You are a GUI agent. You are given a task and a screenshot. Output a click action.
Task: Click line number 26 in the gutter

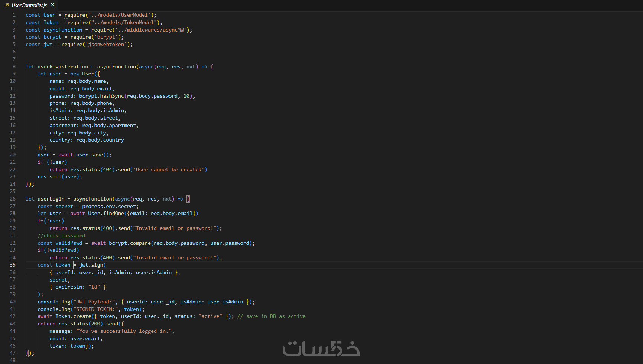(13, 199)
